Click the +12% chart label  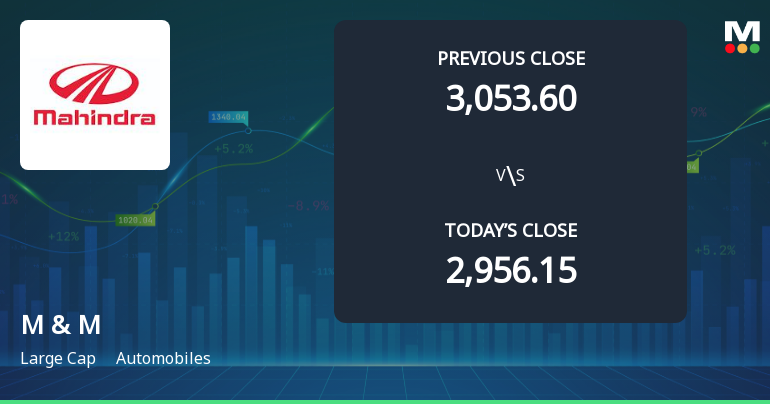click(x=63, y=237)
